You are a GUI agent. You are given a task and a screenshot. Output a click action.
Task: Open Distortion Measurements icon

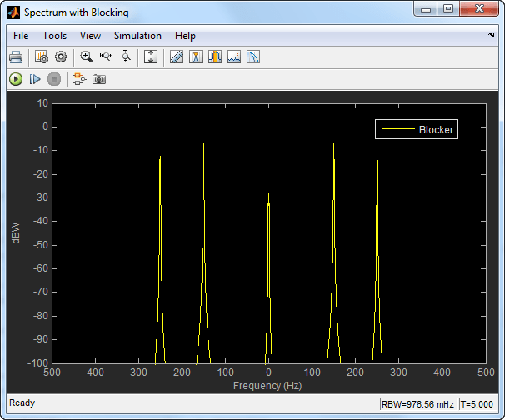tap(234, 57)
